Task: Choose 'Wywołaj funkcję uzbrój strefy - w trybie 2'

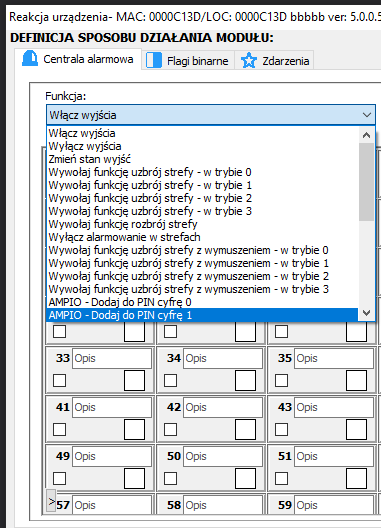Action: (202, 198)
